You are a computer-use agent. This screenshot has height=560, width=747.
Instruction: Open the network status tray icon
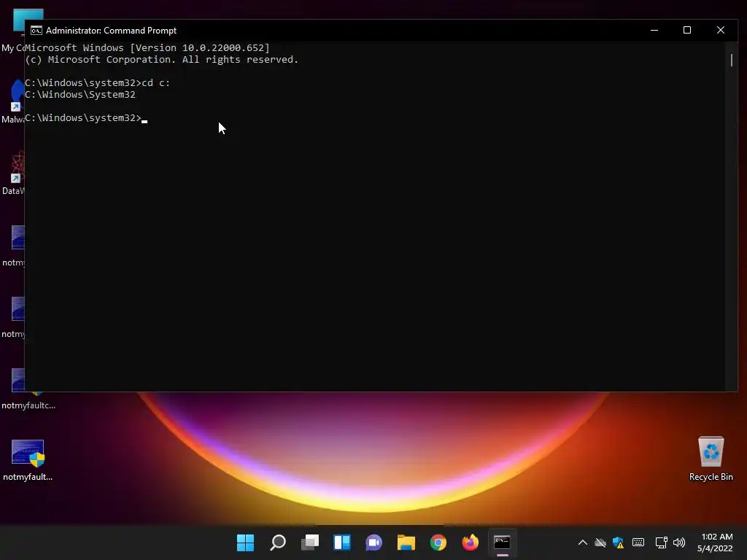[661, 542]
